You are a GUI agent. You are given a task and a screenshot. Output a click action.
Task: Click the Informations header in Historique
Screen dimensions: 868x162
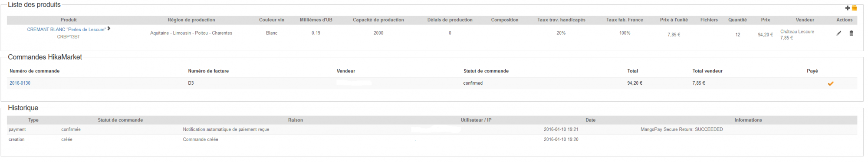[748, 120]
